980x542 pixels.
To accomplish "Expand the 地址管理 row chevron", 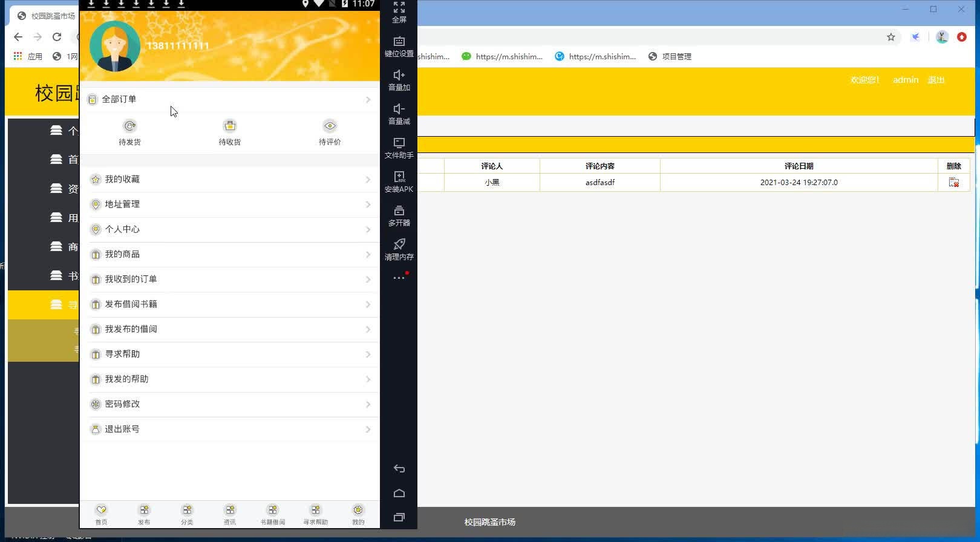I will click(368, 204).
